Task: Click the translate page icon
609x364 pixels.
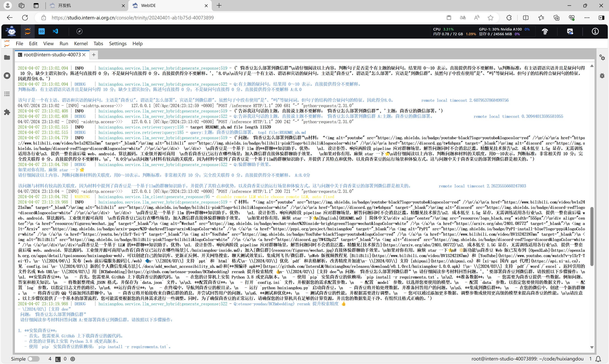Action: 462,18
